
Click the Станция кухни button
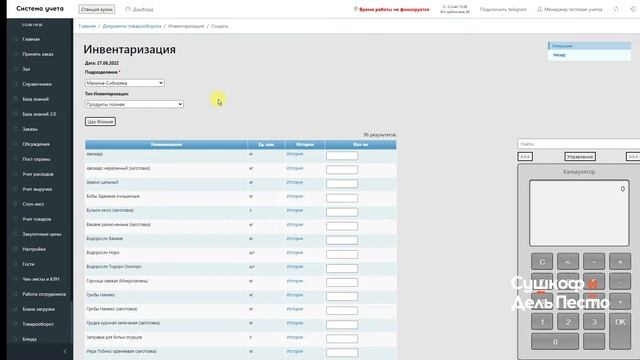coord(97,9)
